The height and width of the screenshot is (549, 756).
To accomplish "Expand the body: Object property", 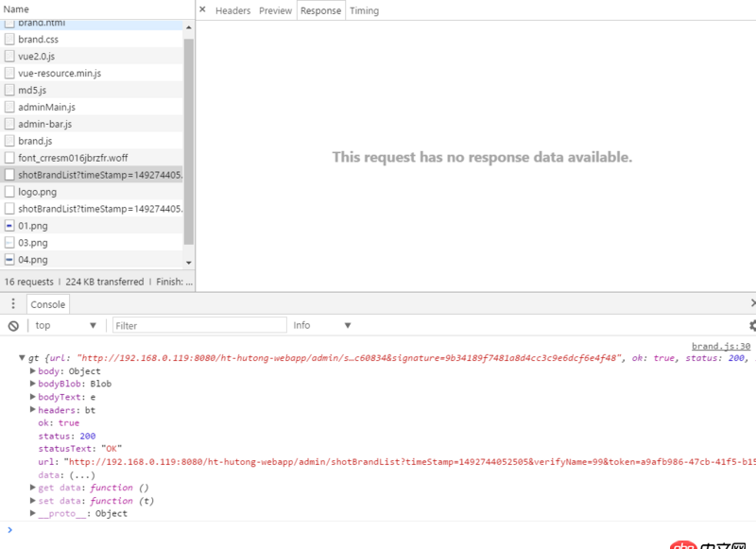I will click(x=33, y=371).
